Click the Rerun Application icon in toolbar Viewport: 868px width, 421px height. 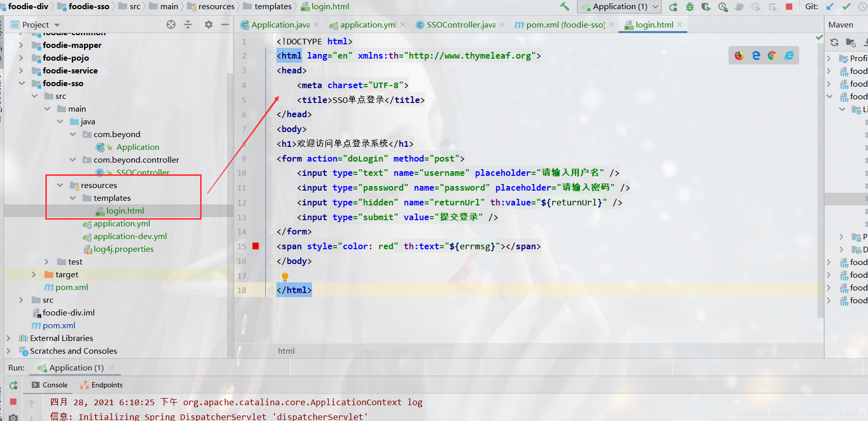[x=673, y=7]
